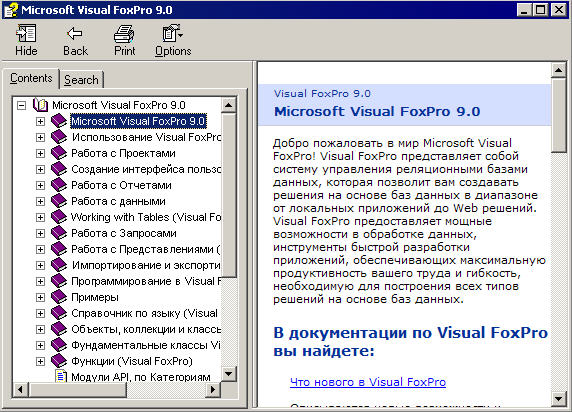The height and width of the screenshot is (412, 572).
Task: Select the Работа с данными topic text
Action: coord(118,201)
